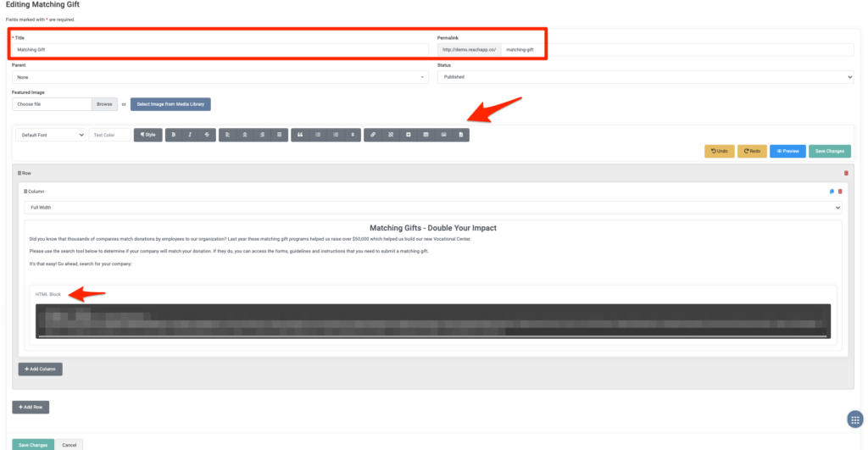Justify the text alignment
868x450 pixels.
point(280,135)
